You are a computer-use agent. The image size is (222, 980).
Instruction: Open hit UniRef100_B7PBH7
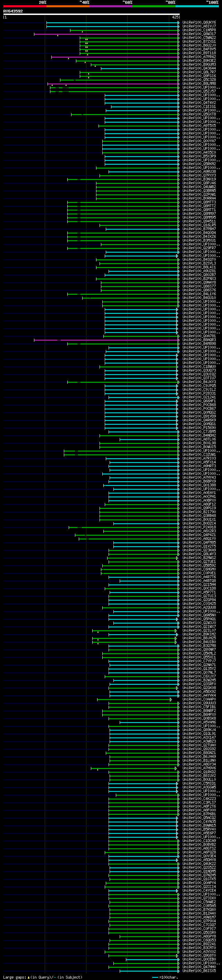pyautogui.click(x=199, y=229)
